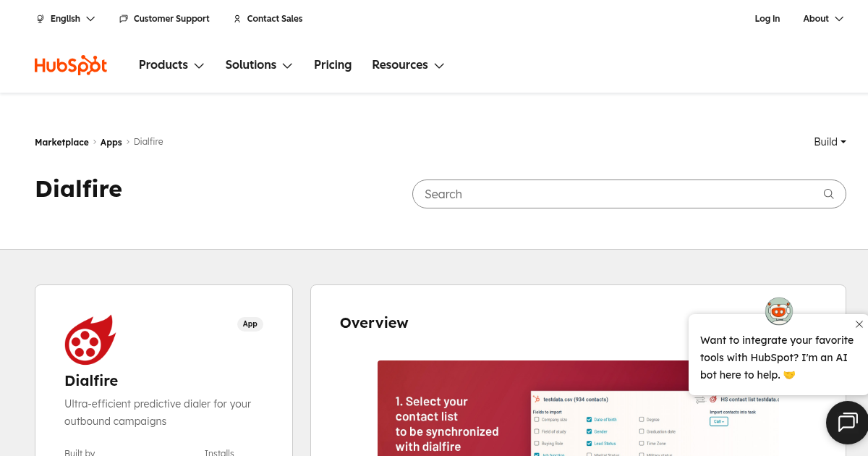
Task: Expand the Resources menu
Action: coord(408,65)
